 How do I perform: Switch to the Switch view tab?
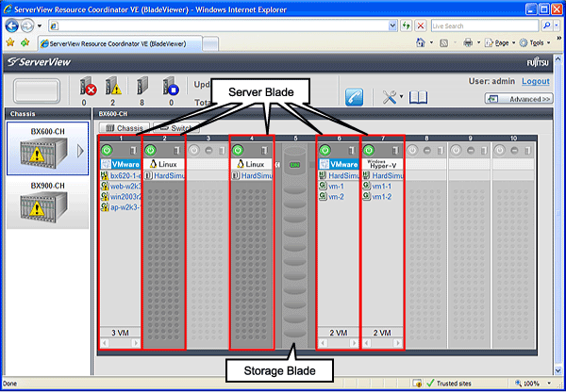176,128
